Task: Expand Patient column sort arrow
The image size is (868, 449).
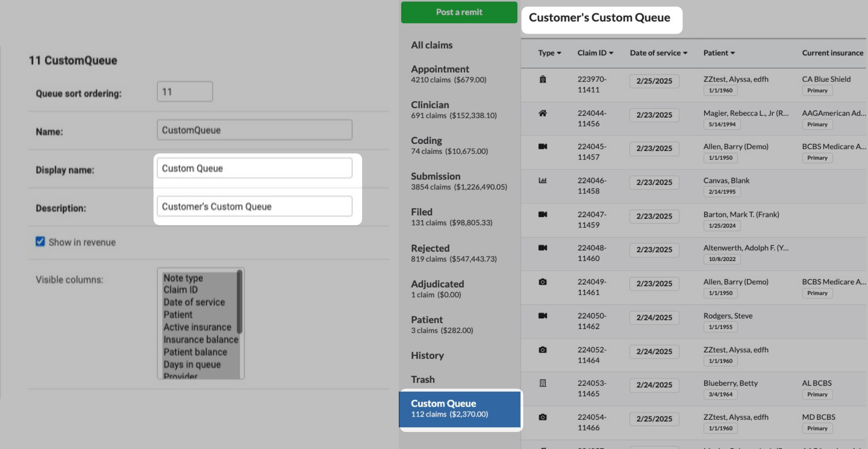Action: (x=732, y=53)
